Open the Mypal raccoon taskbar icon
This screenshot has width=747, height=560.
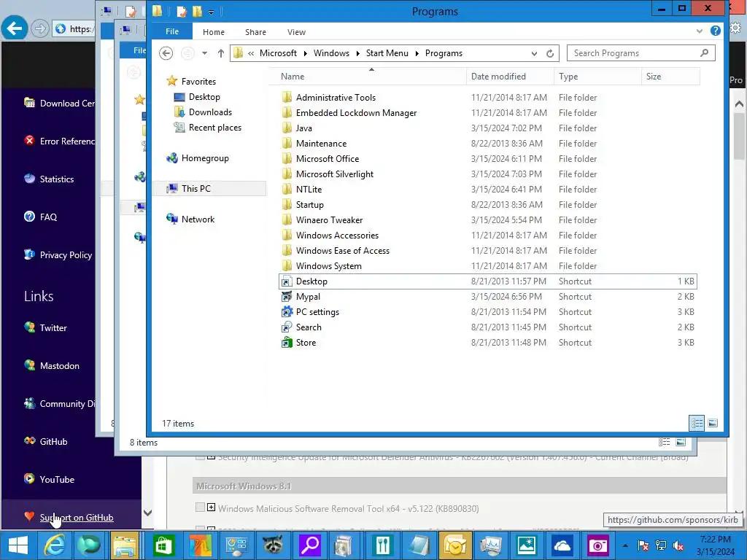(273, 545)
